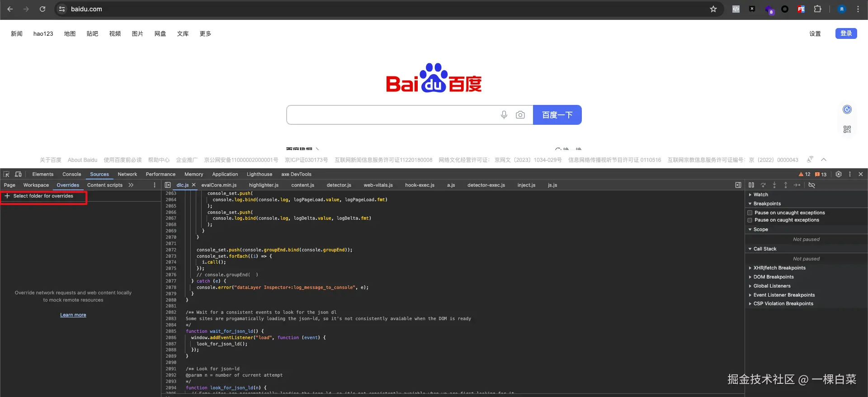
Task: Switch to the Network panel tab
Action: click(x=127, y=174)
